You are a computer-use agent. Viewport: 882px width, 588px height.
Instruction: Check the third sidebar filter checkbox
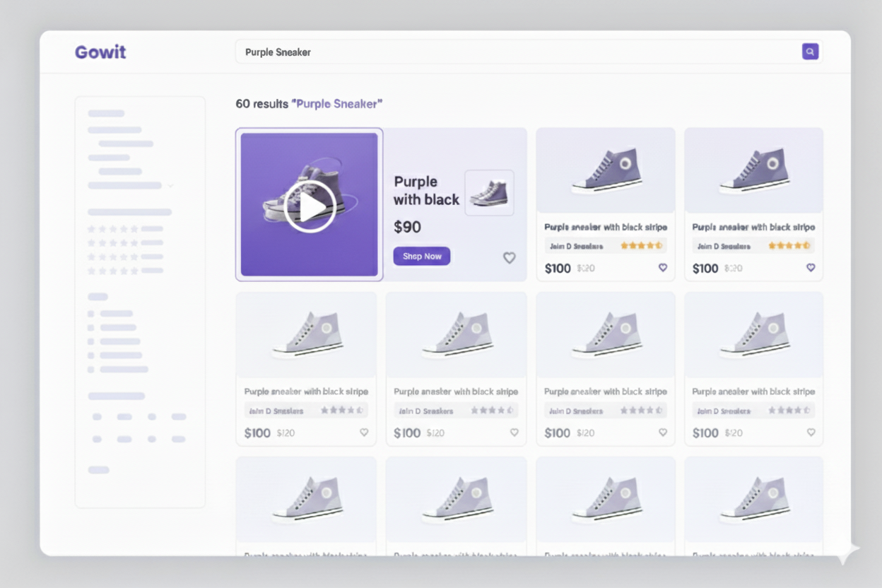(x=90, y=341)
